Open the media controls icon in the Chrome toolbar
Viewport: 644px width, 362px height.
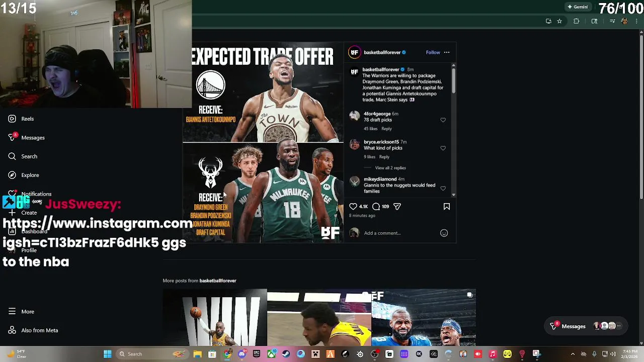tap(612, 21)
